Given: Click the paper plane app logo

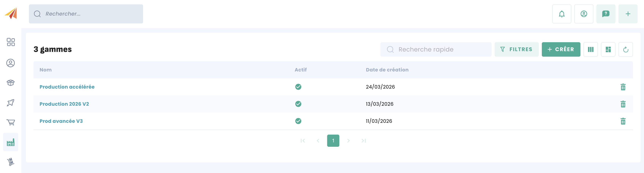Looking at the screenshot, I should [11, 13].
